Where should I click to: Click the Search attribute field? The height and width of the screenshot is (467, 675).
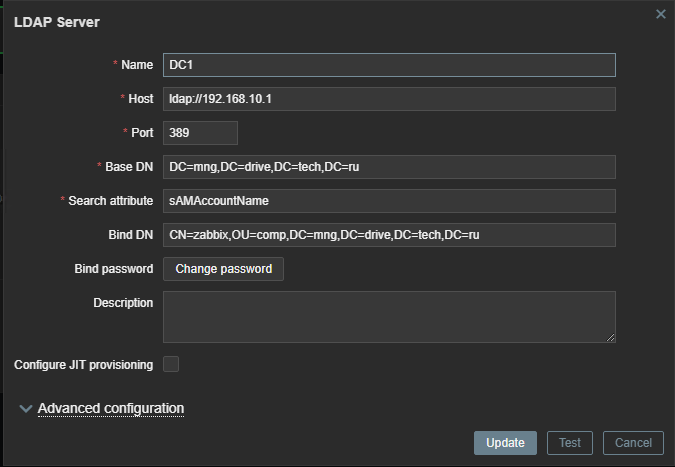[x=388, y=201]
